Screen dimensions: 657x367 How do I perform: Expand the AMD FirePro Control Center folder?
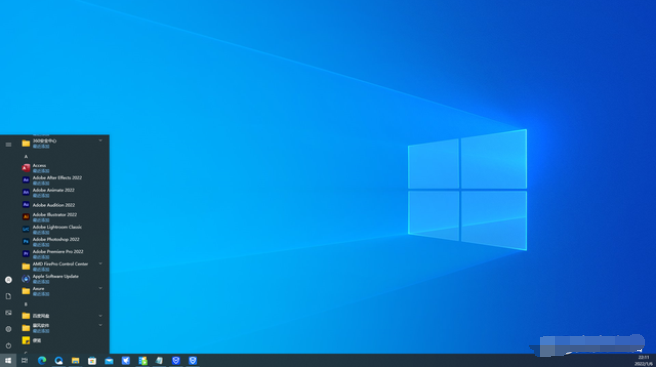click(63, 266)
